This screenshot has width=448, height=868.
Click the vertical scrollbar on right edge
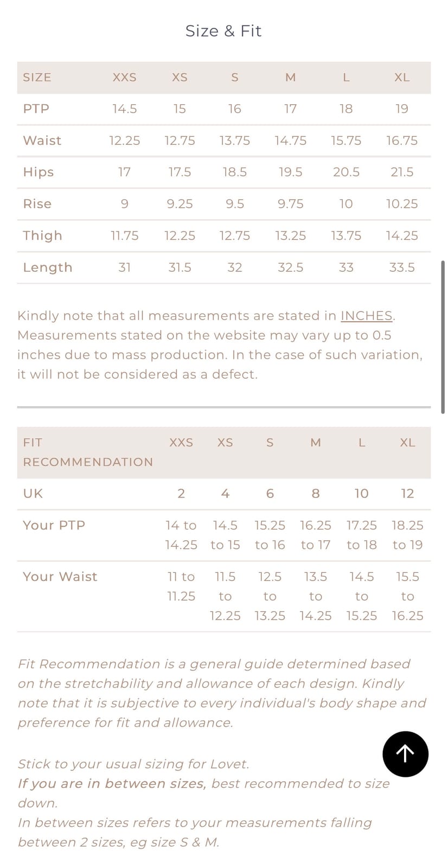(x=443, y=337)
